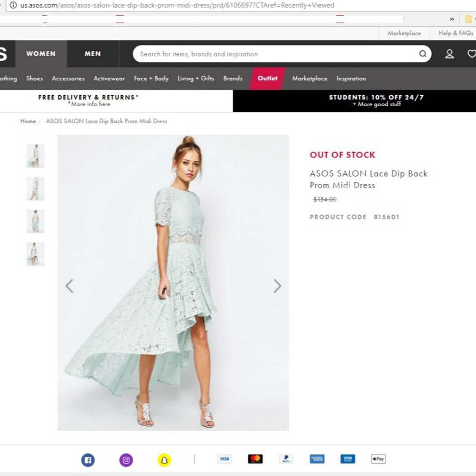Screen dimensions: 476x476
Task: Open Marketplace in the navigation bar
Action: pyautogui.click(x=310, y=79)
